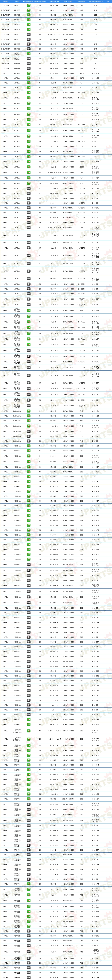The height and width of the screenshot is (980, 112).
Task: Click the L70 body cell
Action: (x=81, y=228)
